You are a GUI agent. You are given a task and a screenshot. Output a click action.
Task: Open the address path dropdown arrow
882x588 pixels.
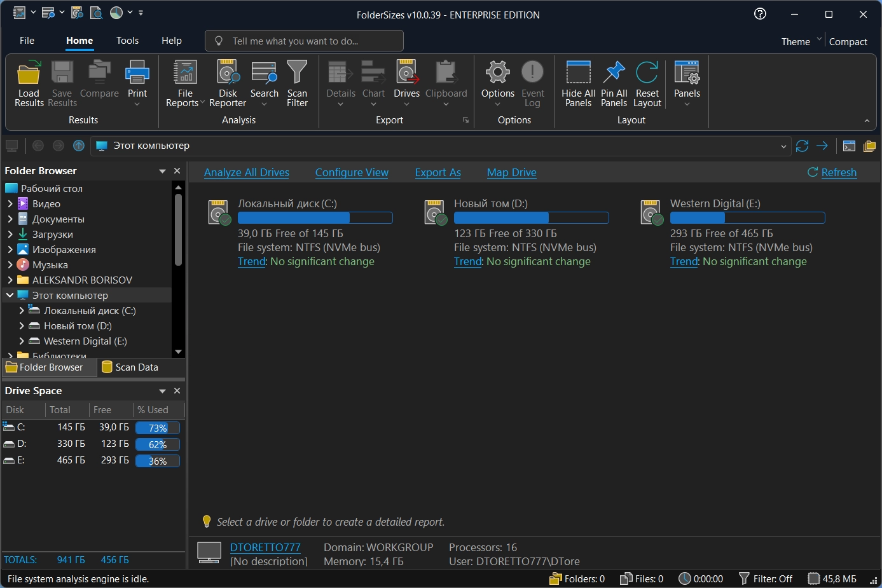pyautogui.click(x=783, y=146)
